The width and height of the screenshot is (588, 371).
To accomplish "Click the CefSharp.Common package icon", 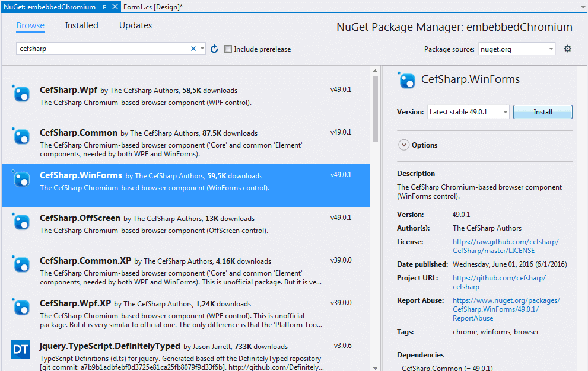I will click(x=21, y=136).
